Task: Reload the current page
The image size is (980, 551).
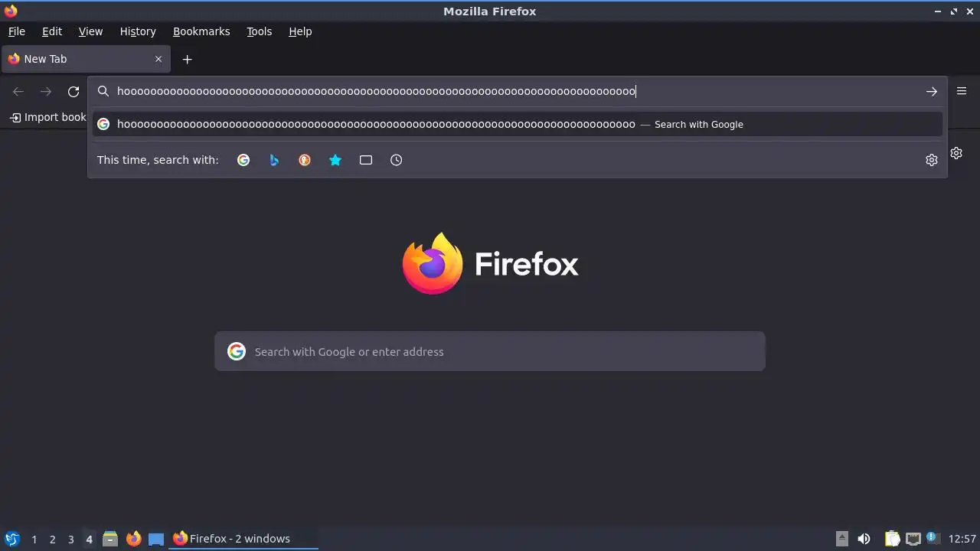Action: [73, 92]
